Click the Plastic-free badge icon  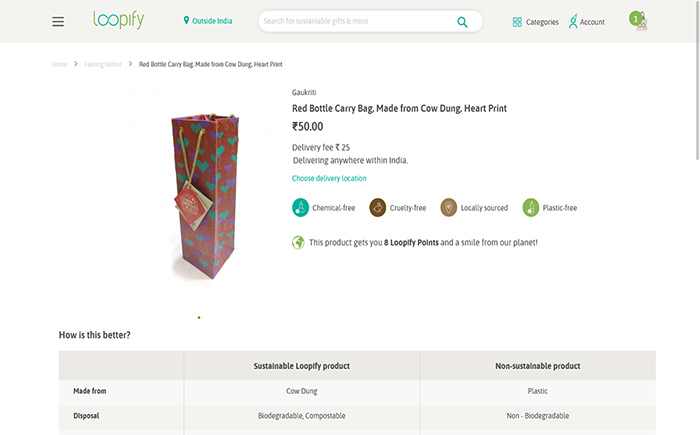coord(531,208)
